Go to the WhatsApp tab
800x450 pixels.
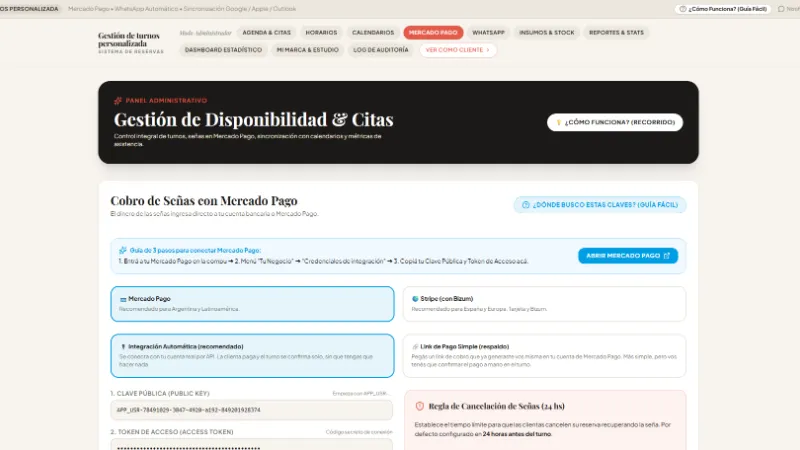click(x=488, y=33)
